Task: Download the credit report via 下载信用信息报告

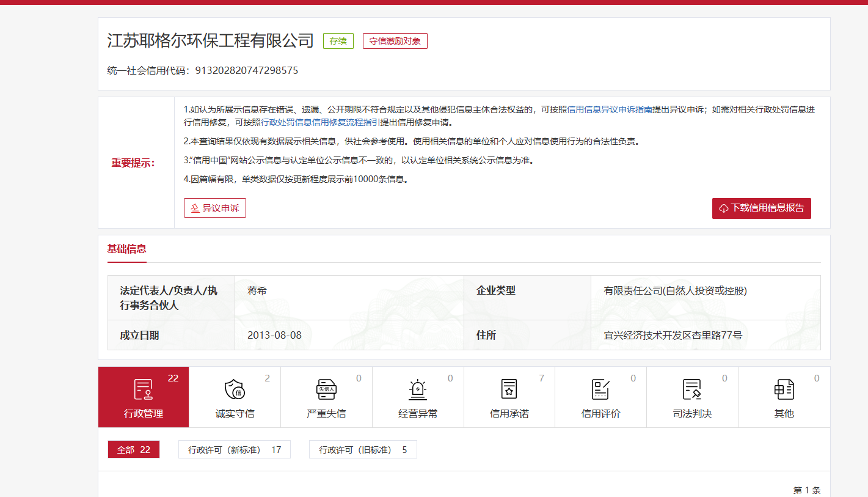Action: (761, 208)
